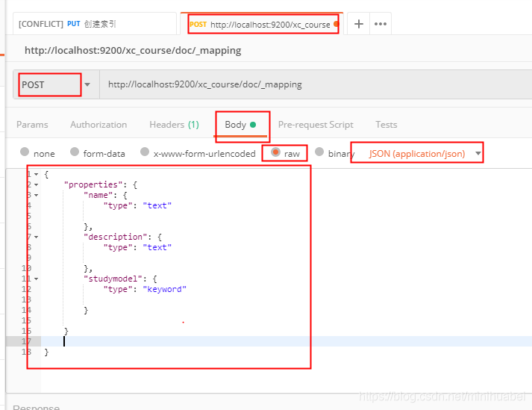
Task: Open the Pre-request Script tab
Action: pos(316,125)
